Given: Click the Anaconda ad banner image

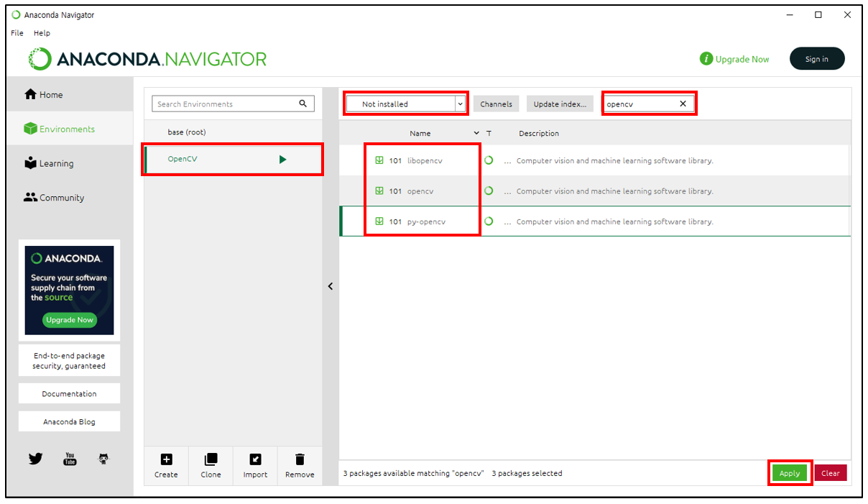Looking at the screenshot, I should tap(69, 290).
